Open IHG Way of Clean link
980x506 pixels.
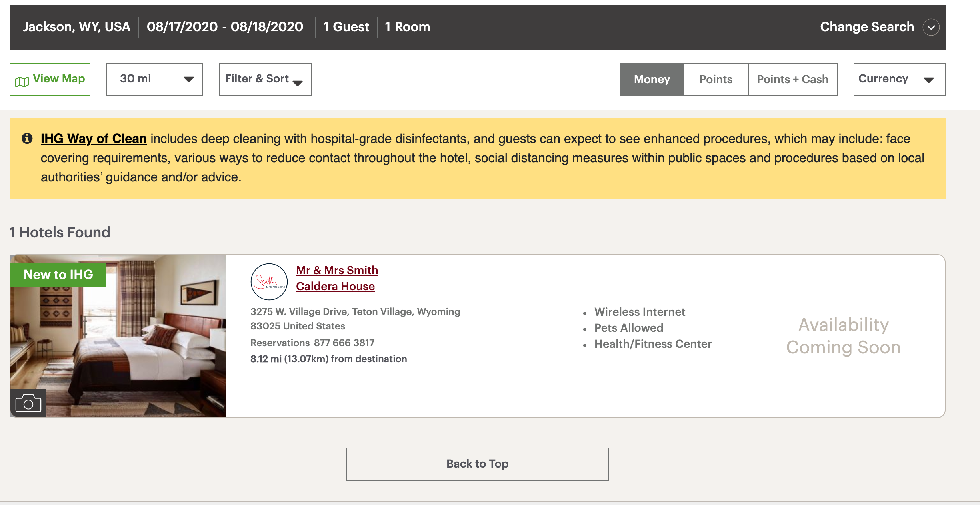point(94,139)
